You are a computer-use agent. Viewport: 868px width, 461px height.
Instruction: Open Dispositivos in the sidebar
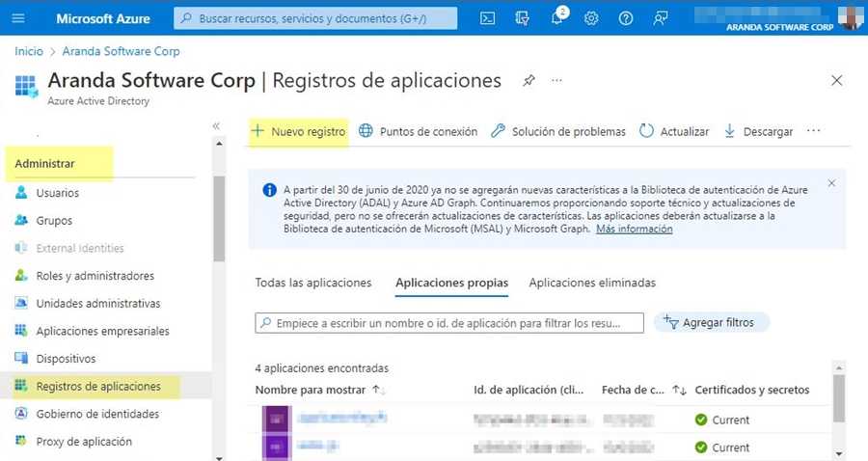[x=66, y=359]
